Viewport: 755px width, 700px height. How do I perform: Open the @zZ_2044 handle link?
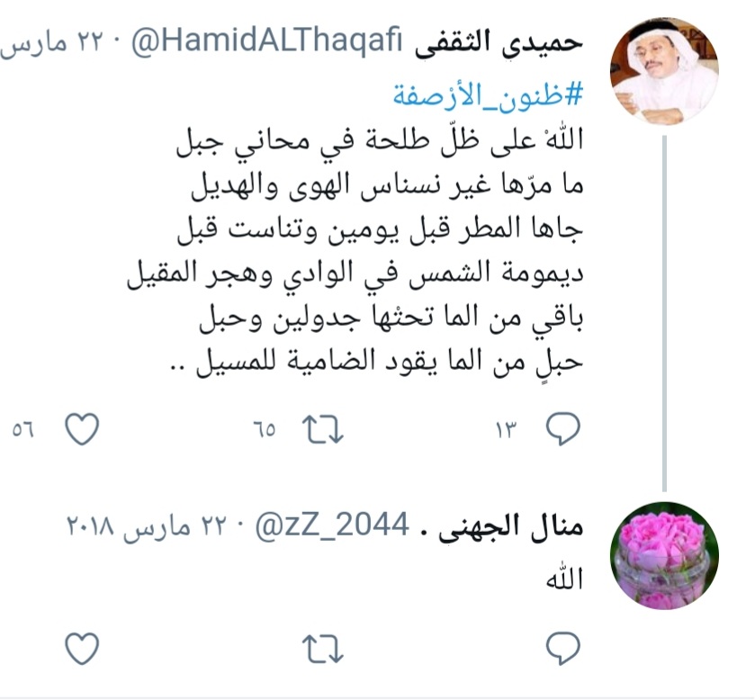[333, 525]
